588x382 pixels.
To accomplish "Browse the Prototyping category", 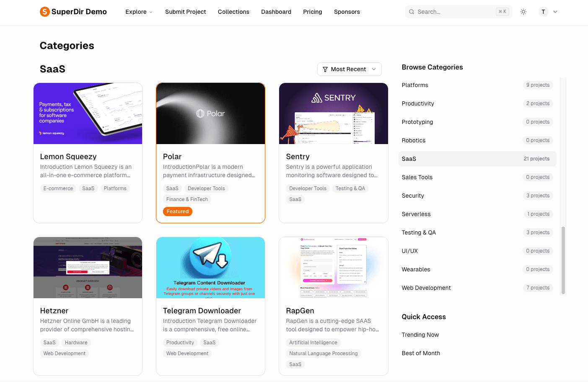I will tap(477, 122).
